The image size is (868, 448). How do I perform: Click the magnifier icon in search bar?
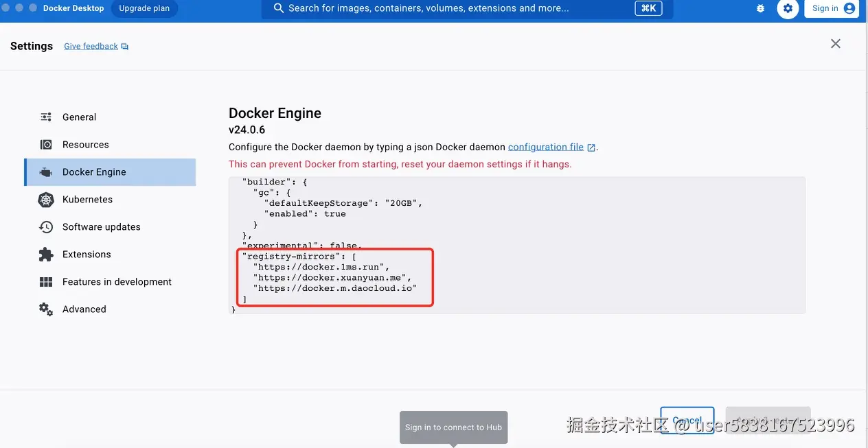pos(279,8)
